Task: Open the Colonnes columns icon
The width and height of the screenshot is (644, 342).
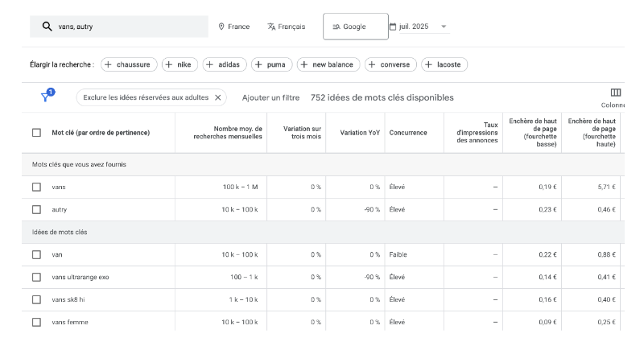Action: 616,93
